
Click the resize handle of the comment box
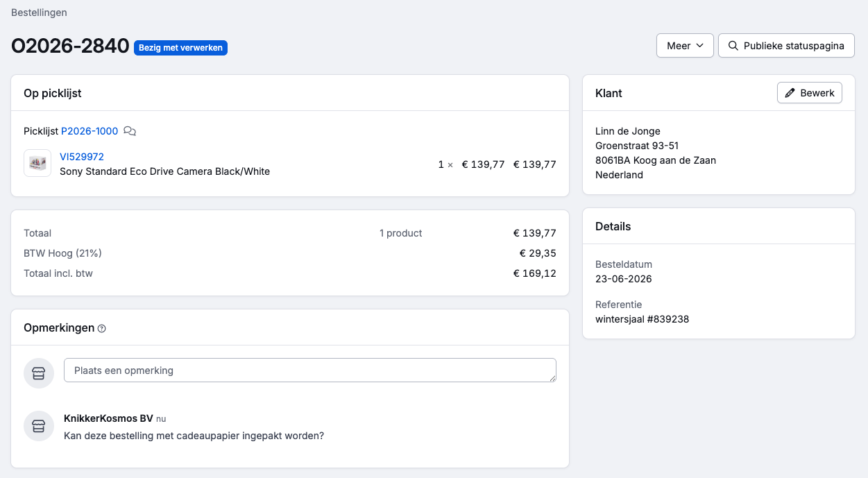coord(552,378)
